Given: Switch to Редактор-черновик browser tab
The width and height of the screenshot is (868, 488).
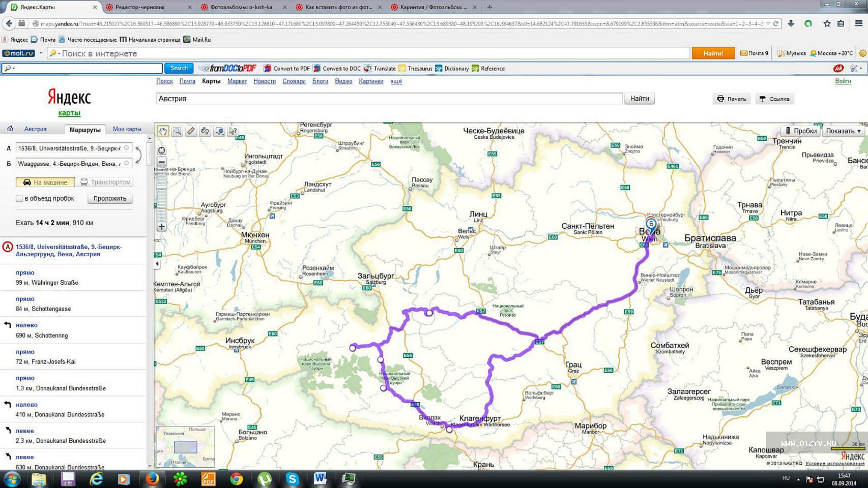Looking at the screenshot, I should click(x=149, y=7).
